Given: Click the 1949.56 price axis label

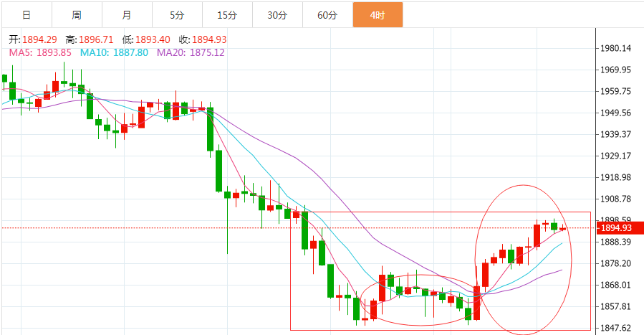Looking at the screenshot, I should tap(615, 113).
